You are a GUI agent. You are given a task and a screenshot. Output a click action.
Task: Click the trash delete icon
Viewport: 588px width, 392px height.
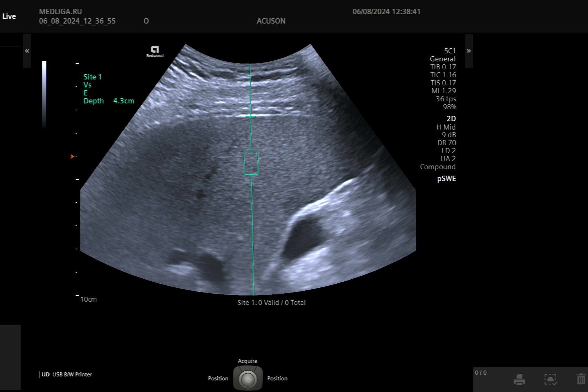coord(581,379)
